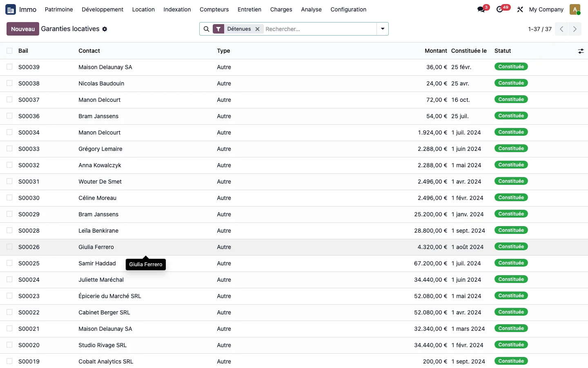The width and height of the screenshot is (588, 368).
Task: Go to the next page arrow
Action: 575,29
